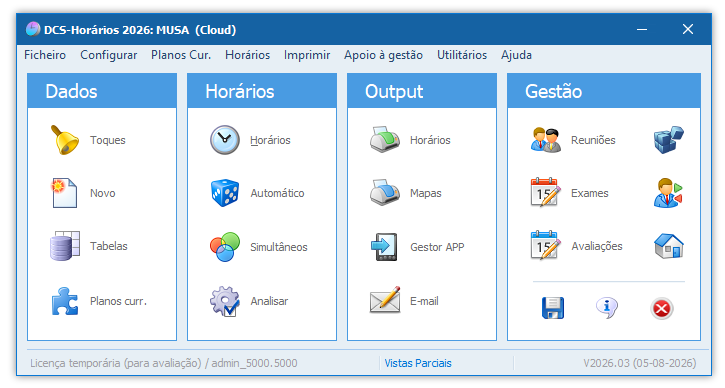Image resolution: width=725 pixels, height=388 pixels.
Task: Minimize the DCS-Horários window
Action: (642, 29)
